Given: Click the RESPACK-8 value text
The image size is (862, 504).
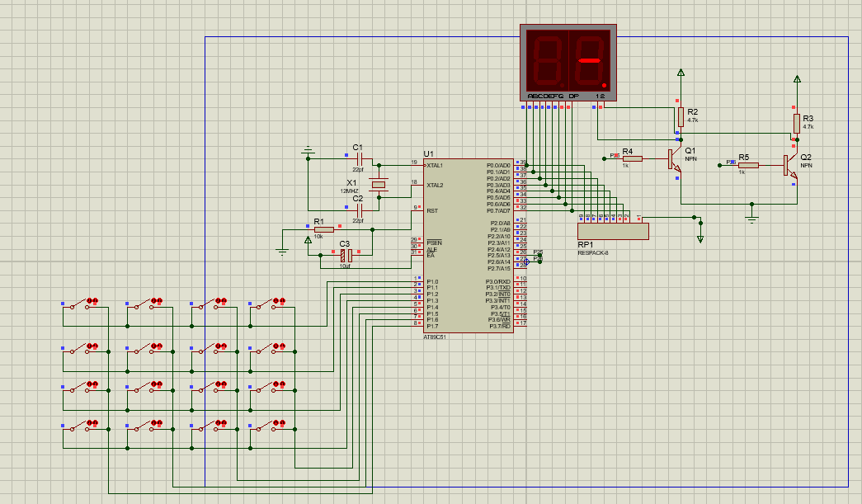Looking at the screenshot, I should [593, 252].
